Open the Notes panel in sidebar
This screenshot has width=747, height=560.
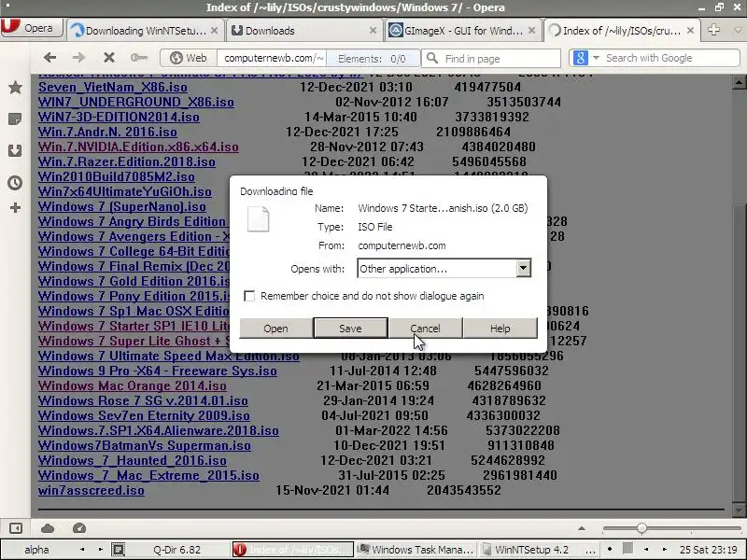point(15,119)
